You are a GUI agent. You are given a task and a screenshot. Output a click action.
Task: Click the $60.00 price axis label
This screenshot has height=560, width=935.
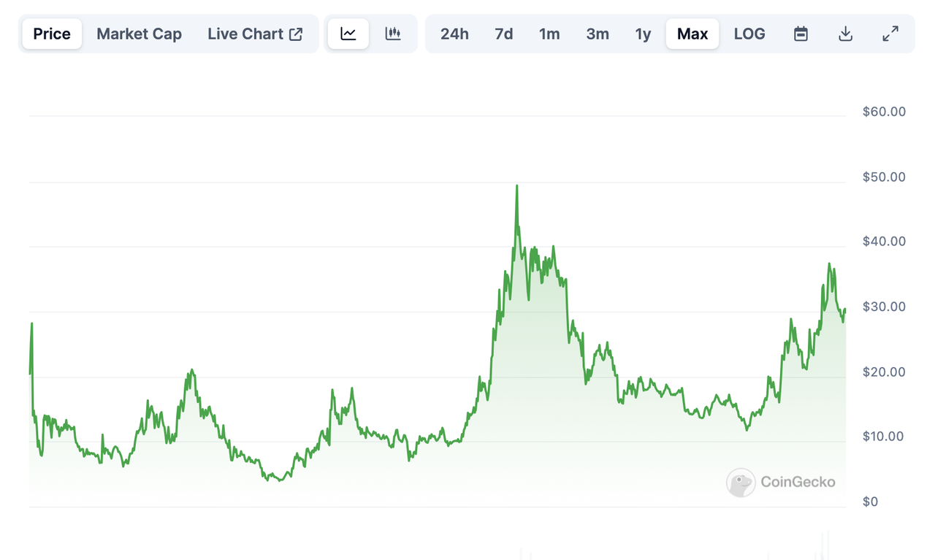[884, 111]
